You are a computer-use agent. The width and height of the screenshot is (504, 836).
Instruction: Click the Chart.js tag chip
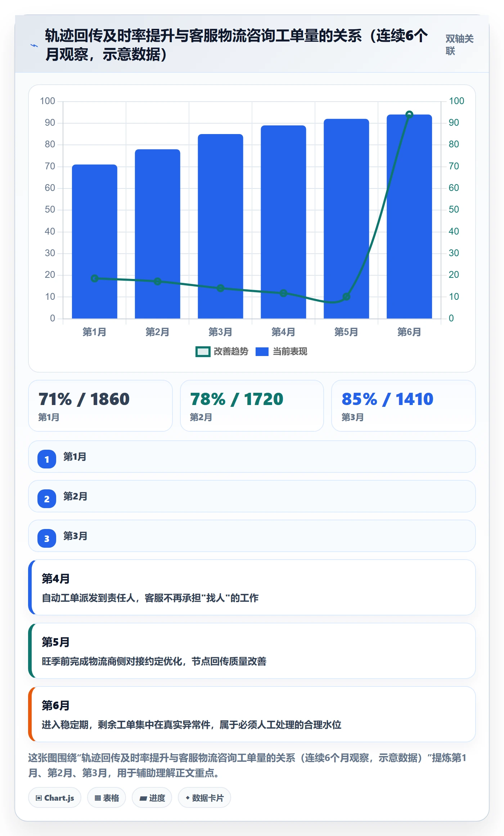pos(55,797)
